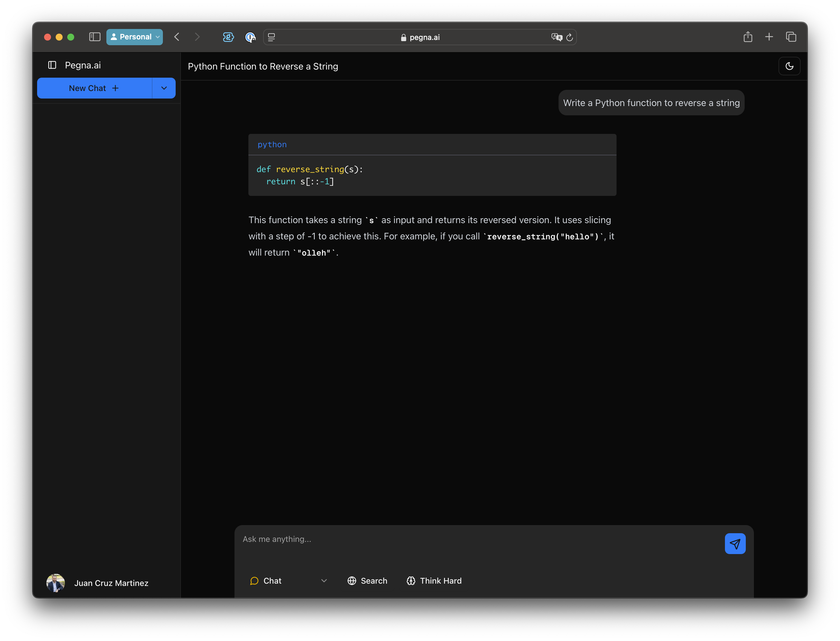
Task: Open Juan Cruz Martinez profile avatar
Action: point(56,583)
